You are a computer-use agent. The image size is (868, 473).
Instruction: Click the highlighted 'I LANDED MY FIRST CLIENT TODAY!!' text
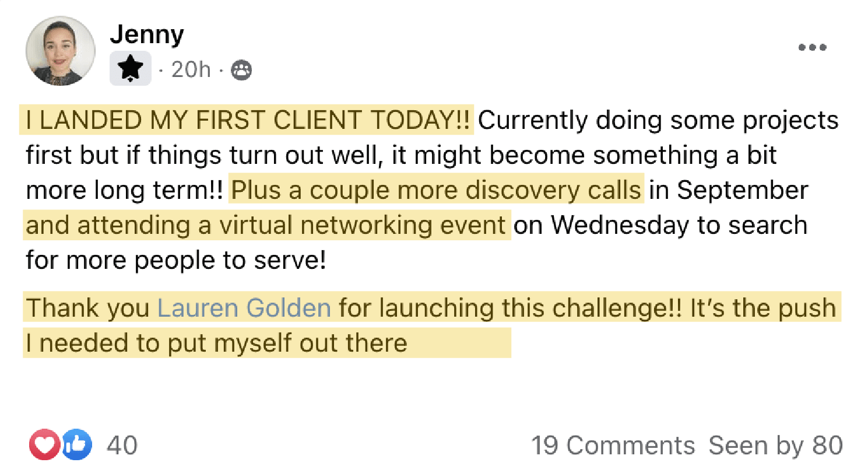[247, 120]
